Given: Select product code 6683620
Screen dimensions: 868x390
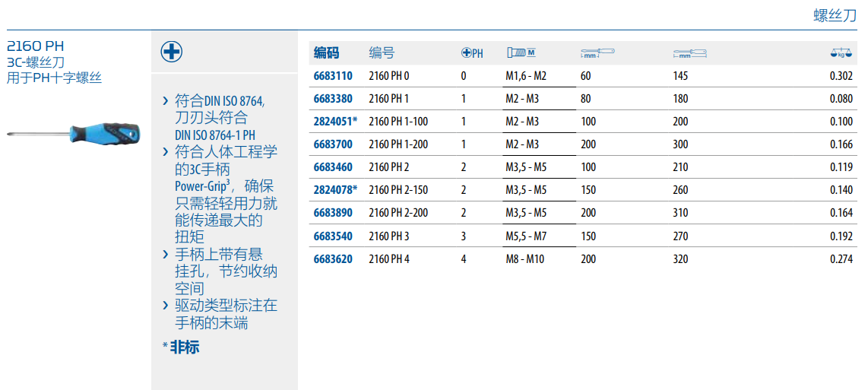Looking at the screenshot, I should click(x=333, y=259).
